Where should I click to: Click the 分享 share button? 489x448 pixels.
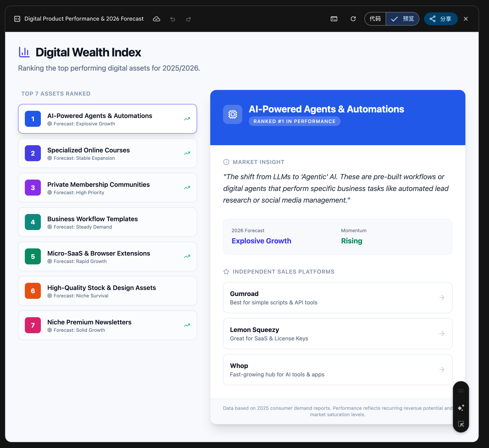441,19
